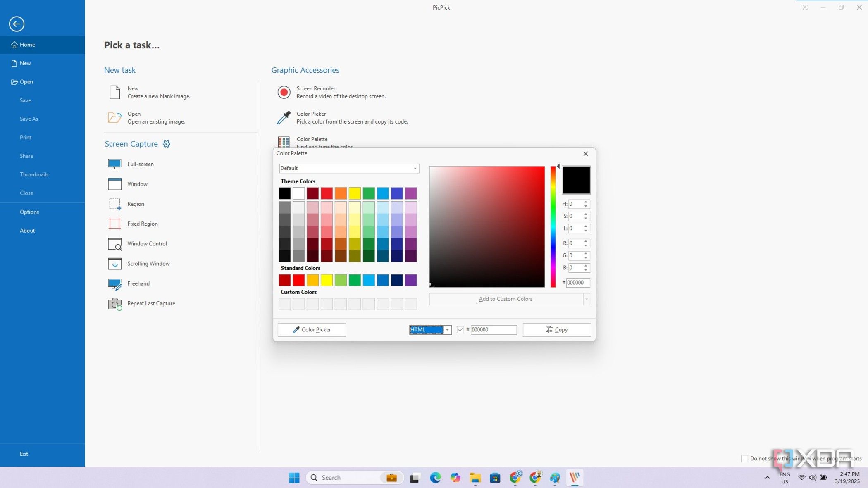868x488 pixels.
Task: Select Freehand capture
Action: pyautogui.click(x=129, y=283)
